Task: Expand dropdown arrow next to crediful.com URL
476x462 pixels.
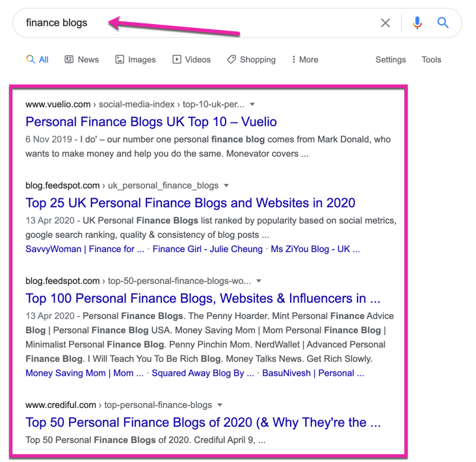Action: coord(220,405)
